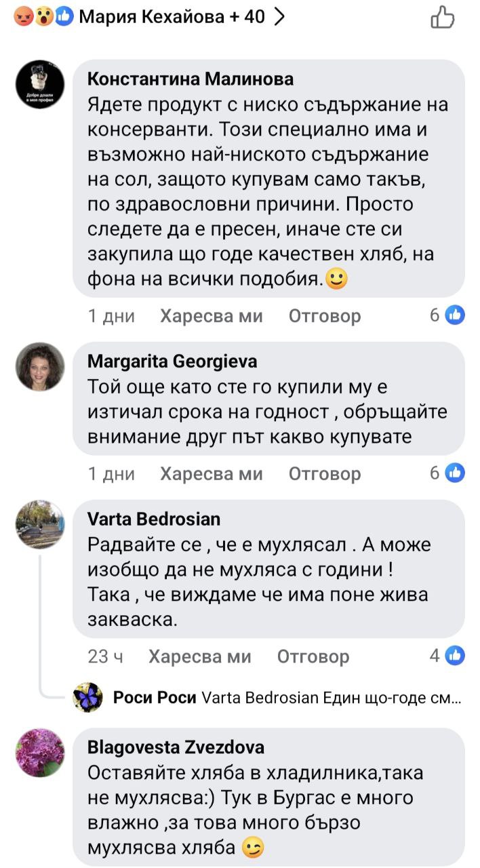Open Константина Малинова's profile name link
This screenshot has width=480, height=868.
(191, 79)
